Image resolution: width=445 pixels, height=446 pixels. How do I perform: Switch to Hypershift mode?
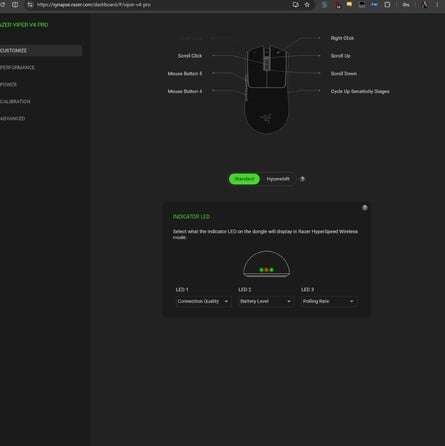[278, 179]
